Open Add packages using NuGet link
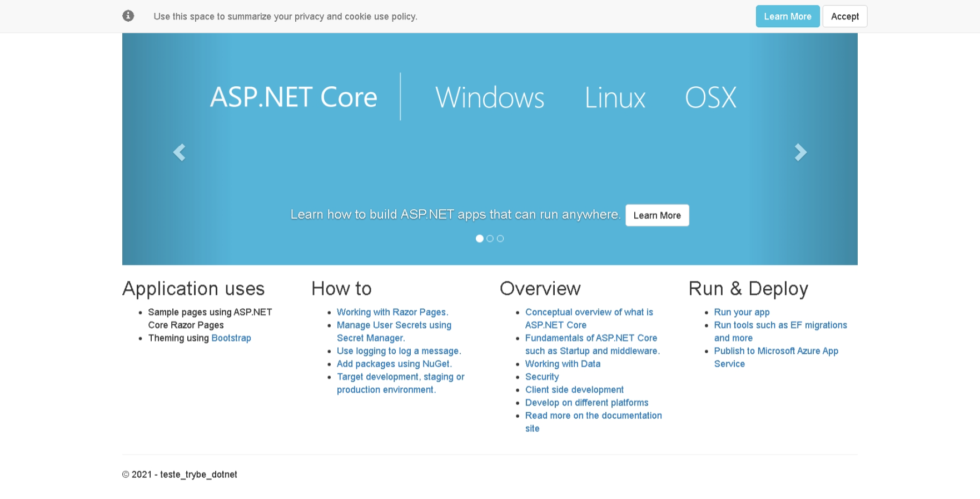The height and width of the screenshot is (499, 980). click(x=394, y=364)
